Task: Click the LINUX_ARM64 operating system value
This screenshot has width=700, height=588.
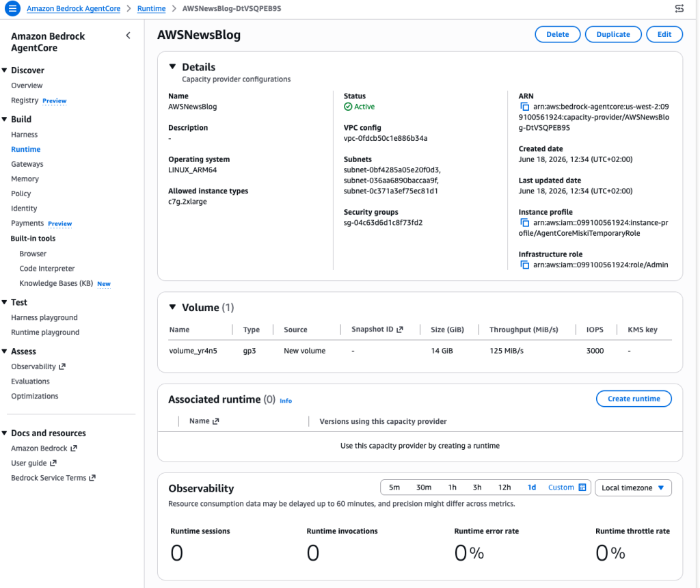Action: click(x=192, y=170)
